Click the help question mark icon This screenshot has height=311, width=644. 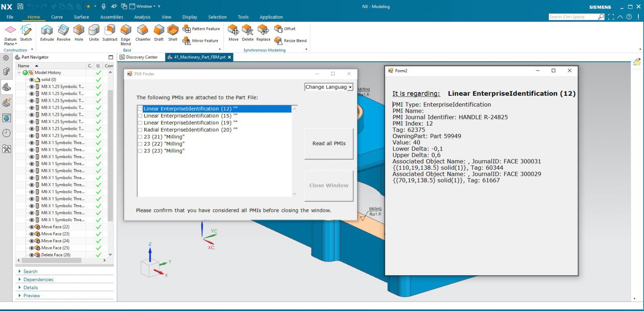point(629,17)
